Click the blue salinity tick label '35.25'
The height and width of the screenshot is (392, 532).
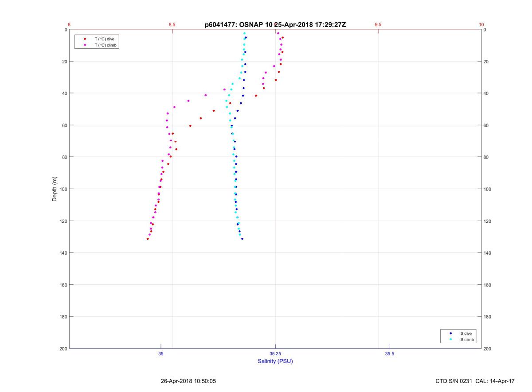tap(275, 353)
